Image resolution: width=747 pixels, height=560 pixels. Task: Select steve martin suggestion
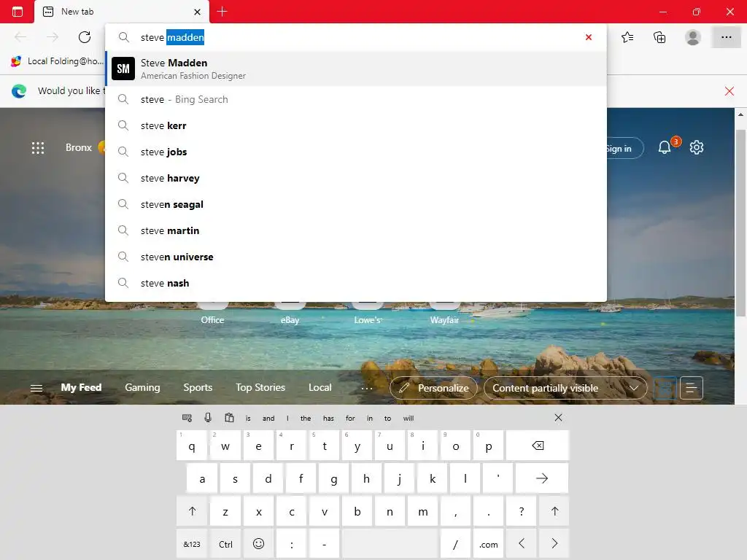point(356,230)
